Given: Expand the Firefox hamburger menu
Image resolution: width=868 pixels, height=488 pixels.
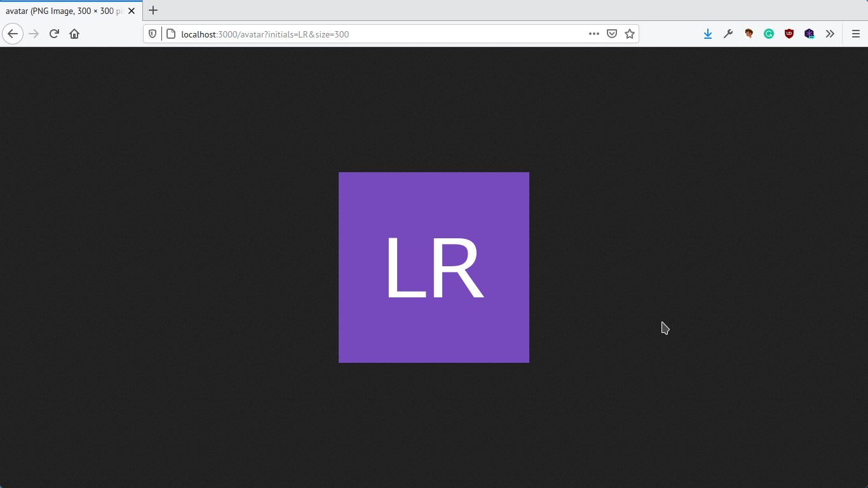Looking at the screenshot, I should 855,33.
